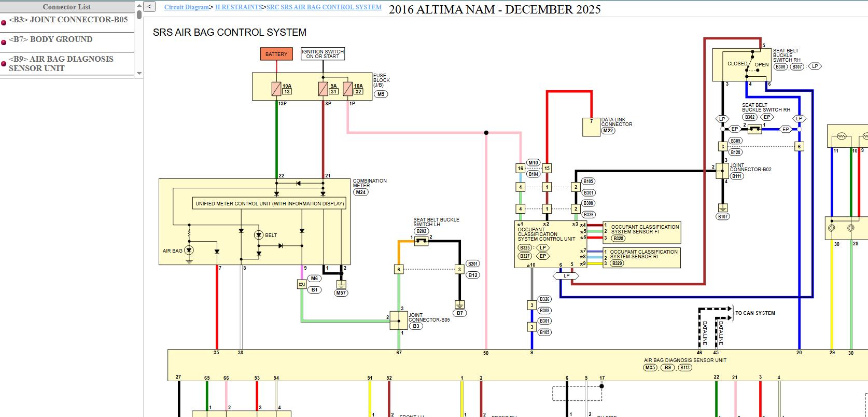
Task: Click the B12 connector tag
Action: coord(473,275)
